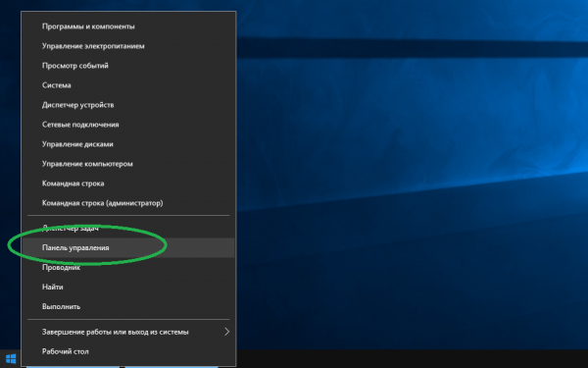Image resolution: width=588 pixels, height=368 pixels.
Task: Click Панель управления
Action: coord(128,248)
